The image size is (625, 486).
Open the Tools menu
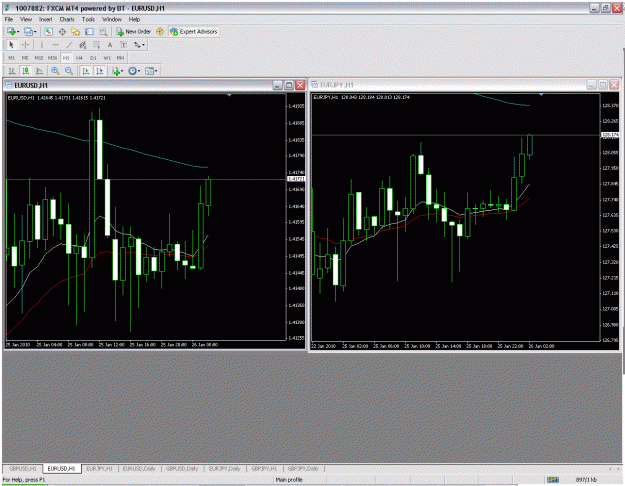88,19
